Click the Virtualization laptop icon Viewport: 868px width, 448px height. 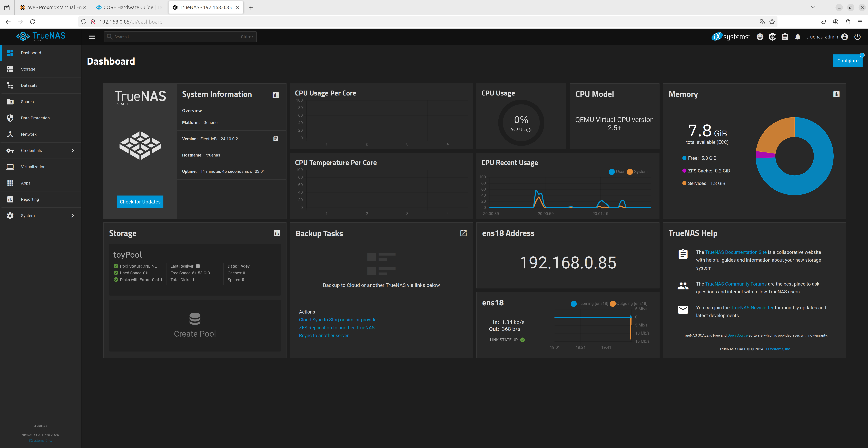click(x=10, y=167)
